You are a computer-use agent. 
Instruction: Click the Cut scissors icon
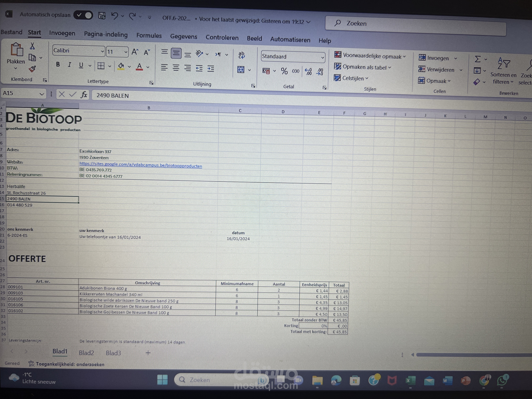(x=32, y=46)
